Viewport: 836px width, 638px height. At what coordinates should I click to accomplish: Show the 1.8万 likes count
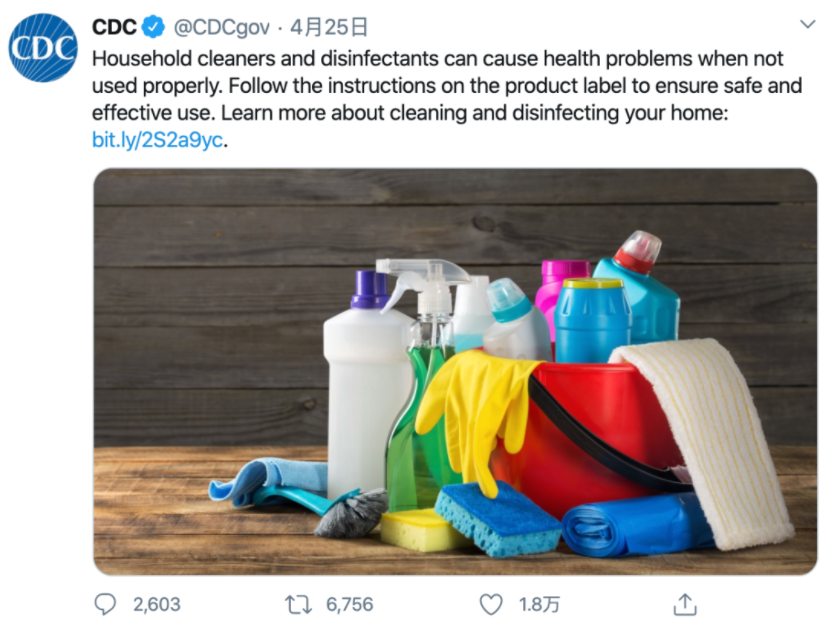pyautogui.click(x=539, y=604)
